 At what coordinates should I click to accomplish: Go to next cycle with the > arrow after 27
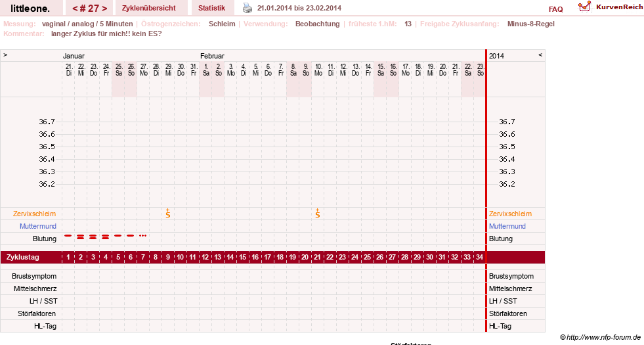pos(104,9)
